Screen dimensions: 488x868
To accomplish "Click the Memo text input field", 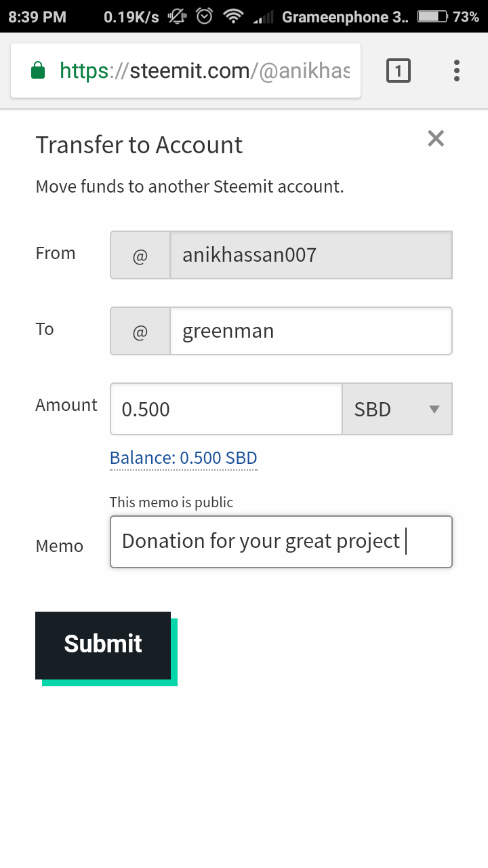I will click(281, 542).
